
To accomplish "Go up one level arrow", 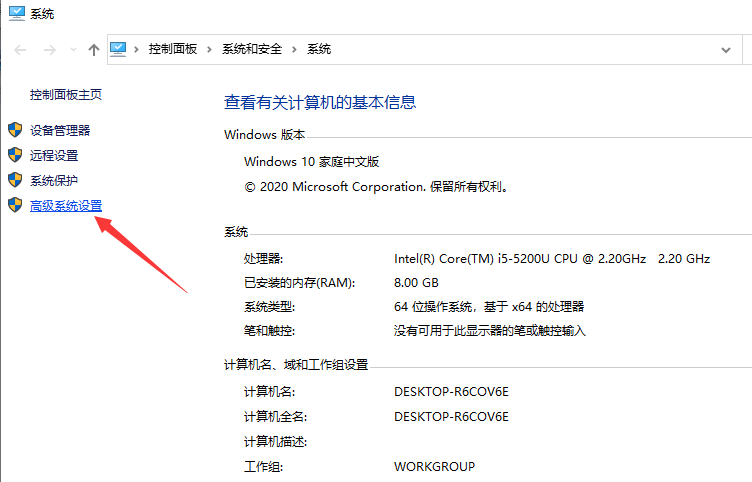I will (94, 49).
